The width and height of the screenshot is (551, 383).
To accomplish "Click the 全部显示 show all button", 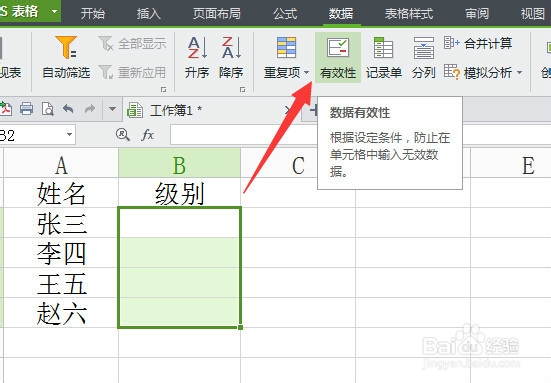I will click(x=132, y=44).
